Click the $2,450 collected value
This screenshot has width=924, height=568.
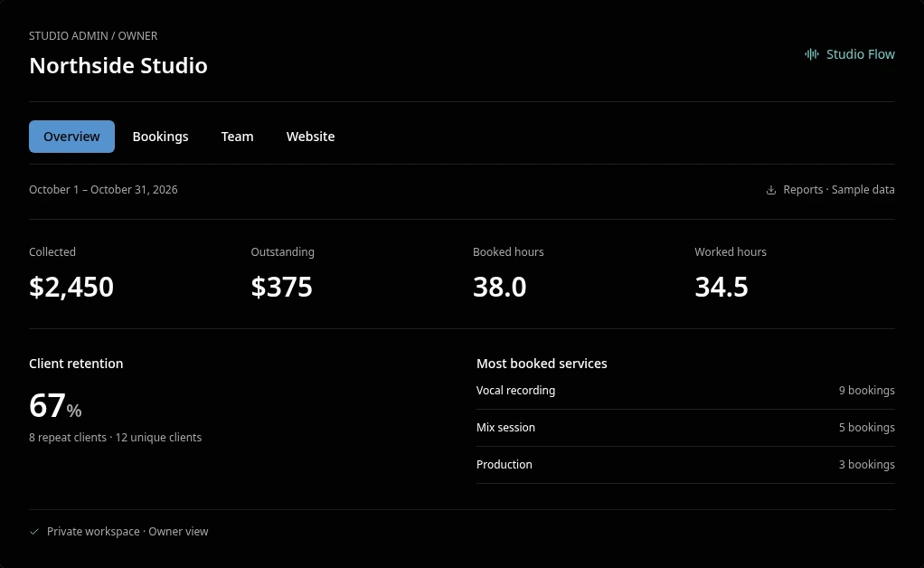(71, 287)
